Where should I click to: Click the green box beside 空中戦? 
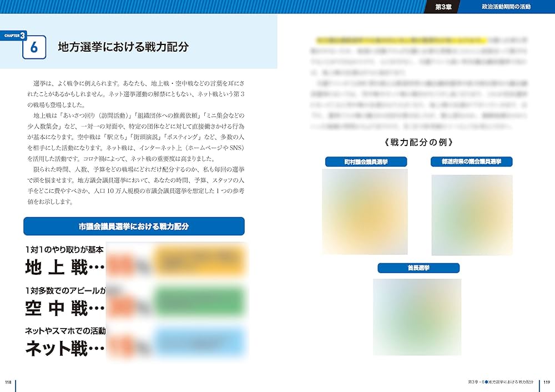(199, 301)
